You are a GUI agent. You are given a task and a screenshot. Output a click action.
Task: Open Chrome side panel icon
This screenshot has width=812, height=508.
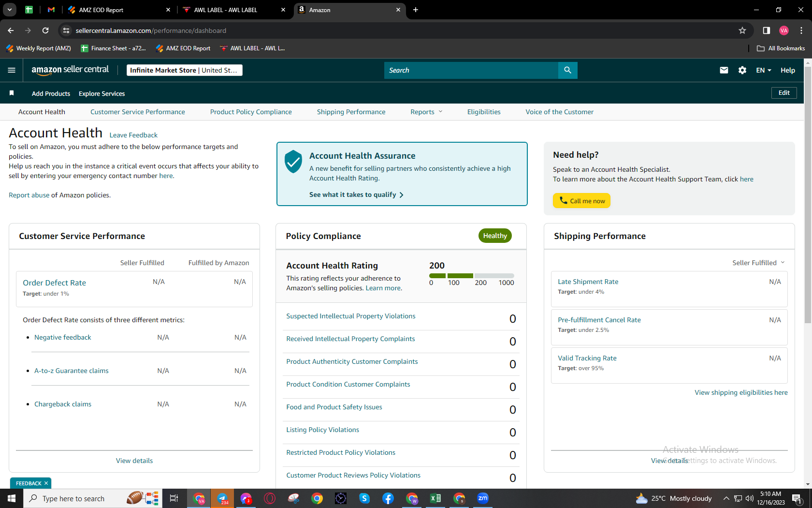(x=766, y=30)
